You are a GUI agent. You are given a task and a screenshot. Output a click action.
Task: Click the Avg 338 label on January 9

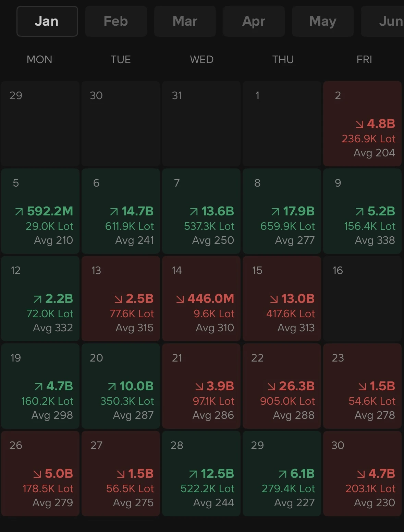375,240
